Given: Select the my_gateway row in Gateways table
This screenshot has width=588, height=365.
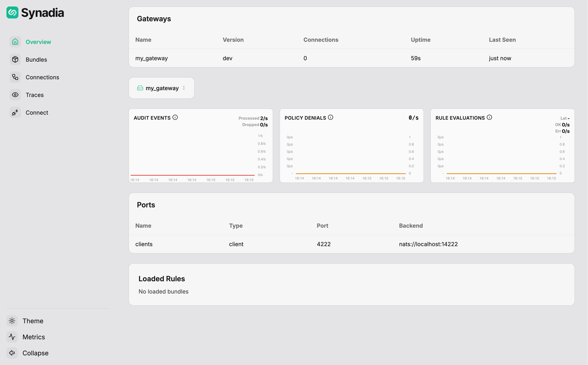Looking at the screenshot, I should pos(352,58).
